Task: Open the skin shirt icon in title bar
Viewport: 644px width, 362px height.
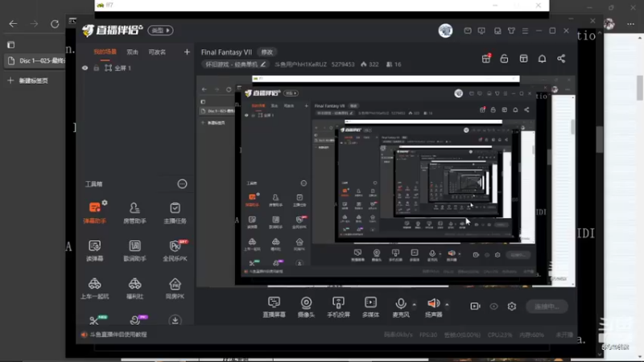Action: (511, 31)
